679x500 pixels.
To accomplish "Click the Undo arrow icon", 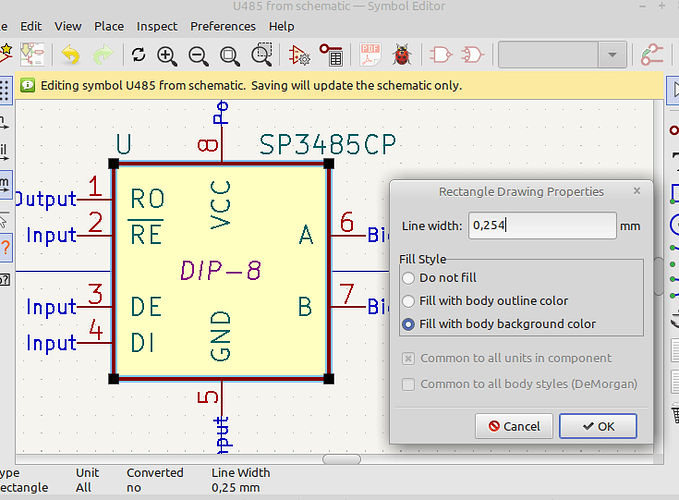I will click(71, 55).
